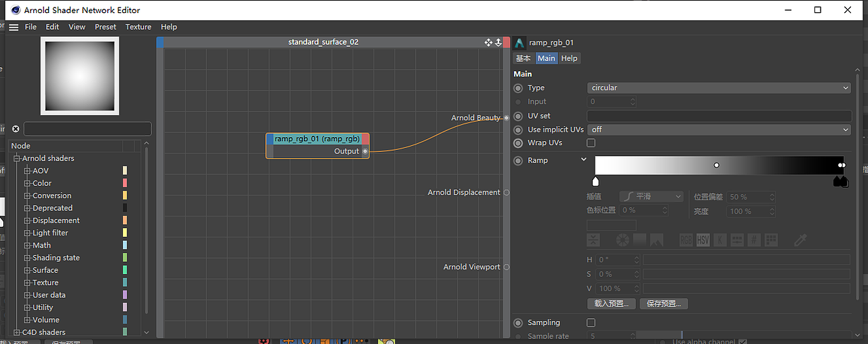Screen dimensions: 868x344
Task: Open the interpolation dropdown showing 平滑
Action: point(652,196)
